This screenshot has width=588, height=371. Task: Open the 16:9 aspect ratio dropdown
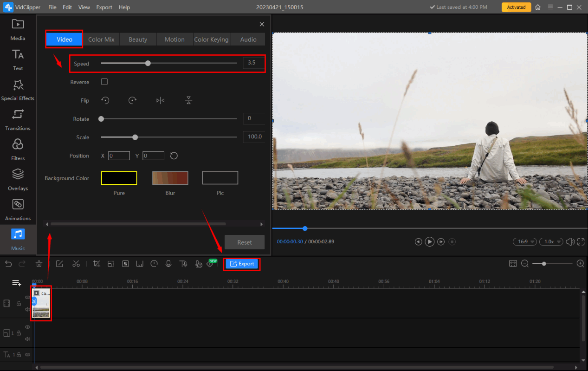pos(524,241)
